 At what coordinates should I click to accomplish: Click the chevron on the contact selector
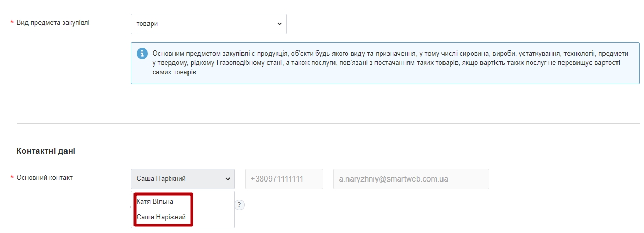pos(227,179)
